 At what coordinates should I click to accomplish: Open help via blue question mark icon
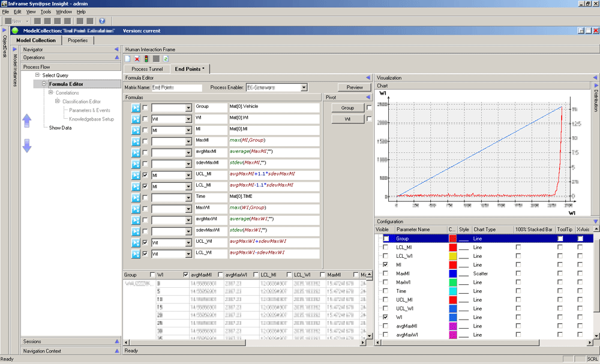pos(102,21)
